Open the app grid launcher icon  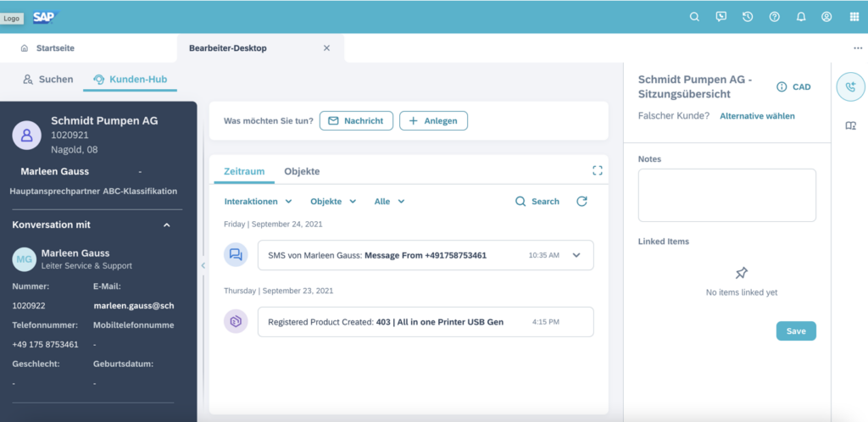click(853, 17)
